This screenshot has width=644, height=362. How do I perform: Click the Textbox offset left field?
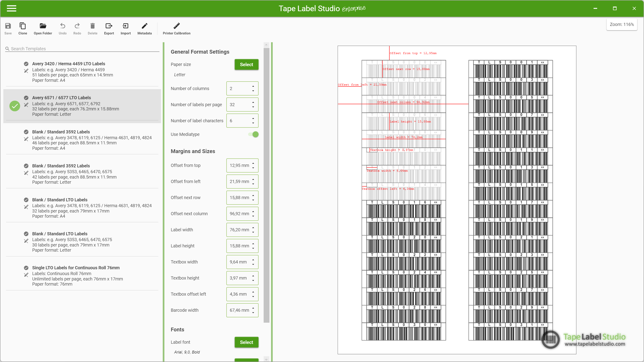(242, 294)
